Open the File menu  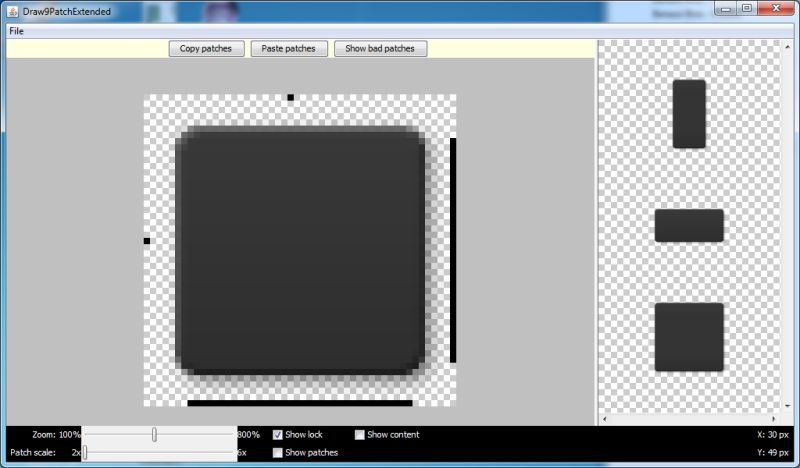click(16, 31)
